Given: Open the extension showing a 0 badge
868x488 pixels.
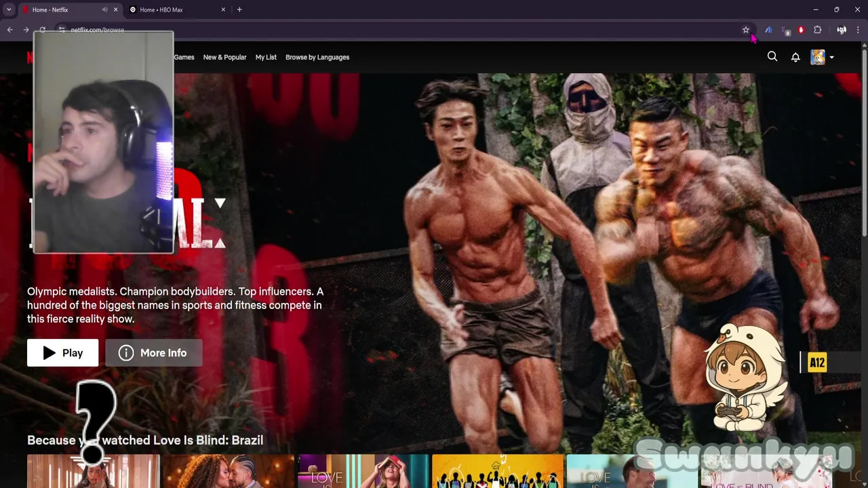Looking at the screenshot, I should 785,30.
